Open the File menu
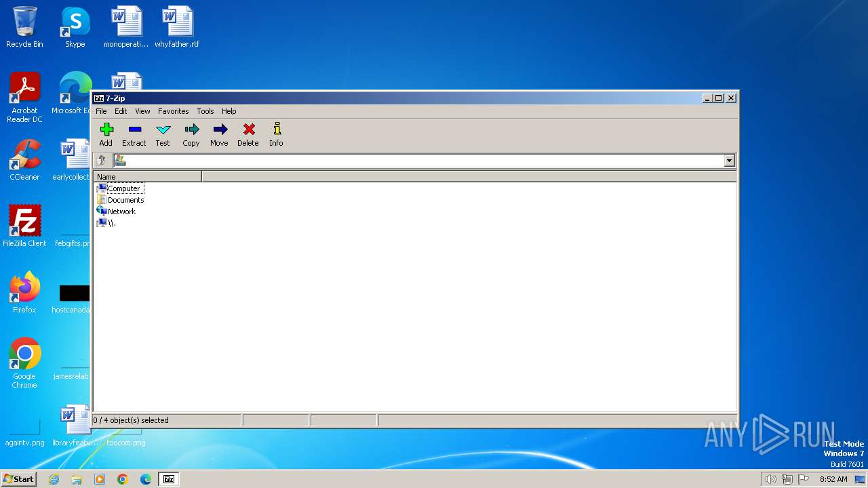Screen dimensions: 868x488 [101, 111]
